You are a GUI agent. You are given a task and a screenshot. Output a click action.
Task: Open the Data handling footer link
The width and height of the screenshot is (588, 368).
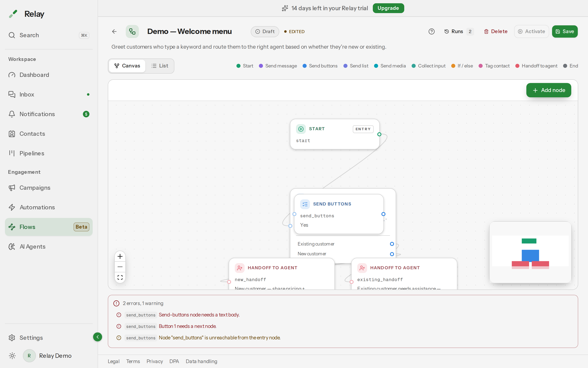[202, 361]
